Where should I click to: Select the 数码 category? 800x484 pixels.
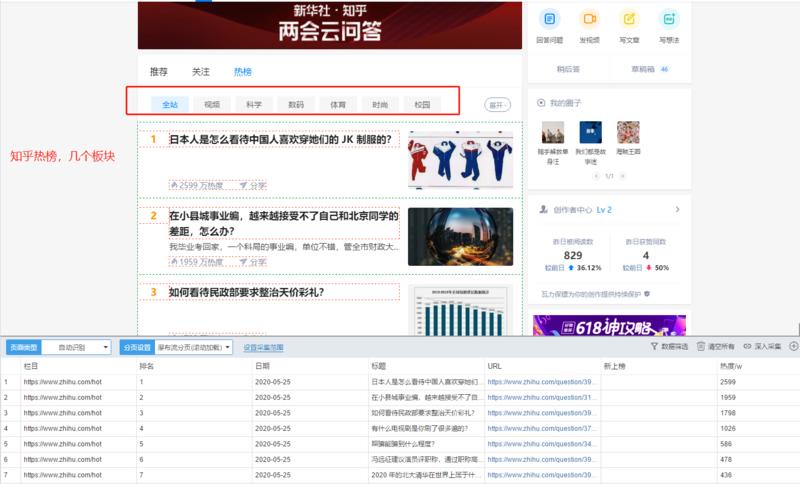click(296, 105)
